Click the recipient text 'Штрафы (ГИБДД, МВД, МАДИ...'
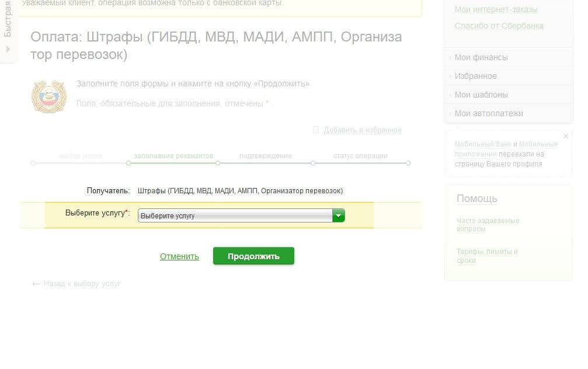Viewport: 588px width, 369px height. coord(240,191)
